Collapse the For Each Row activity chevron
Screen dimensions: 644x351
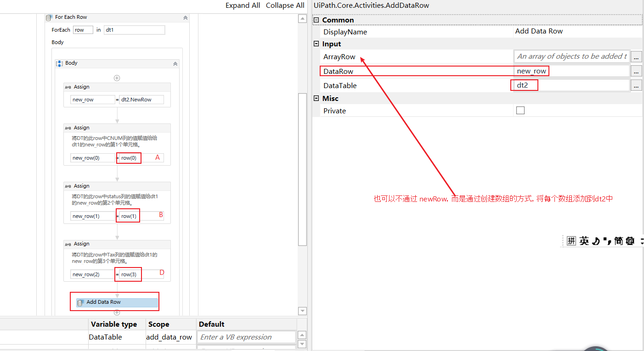point(185,17)
